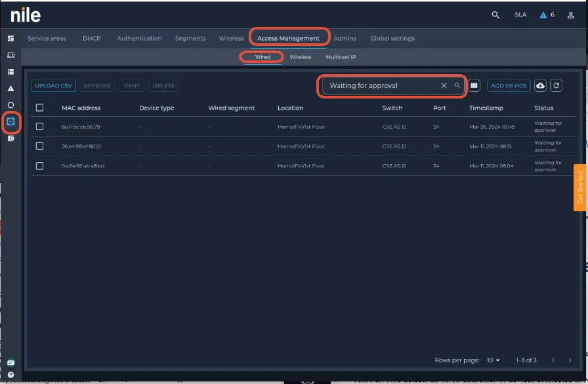Click the UPLOAD CSV button

coord(53,85)
